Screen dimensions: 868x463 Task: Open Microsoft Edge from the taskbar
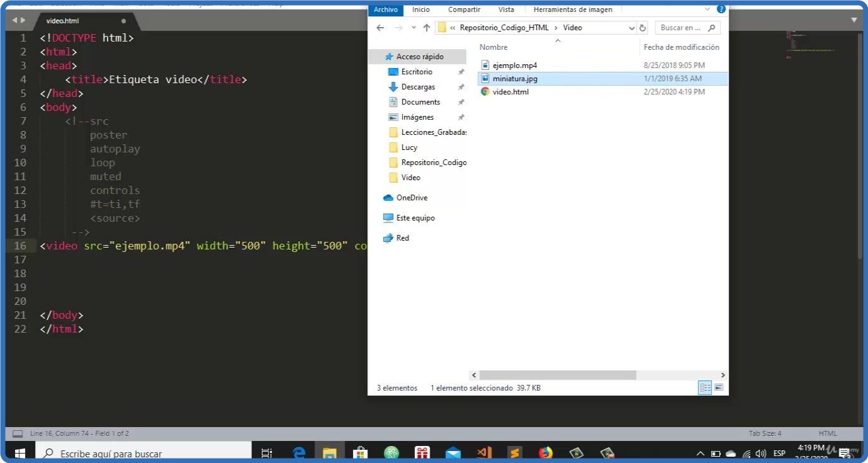pyautogui.click(x=299, y=453)
